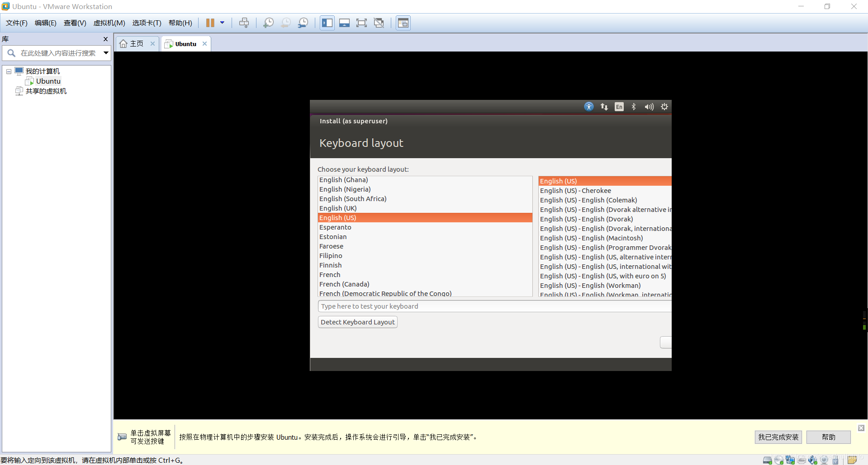Viewport: 868px width, 465px height.
Task: Select English (US) - Cherokee variant
Action: tap(605, 191)
